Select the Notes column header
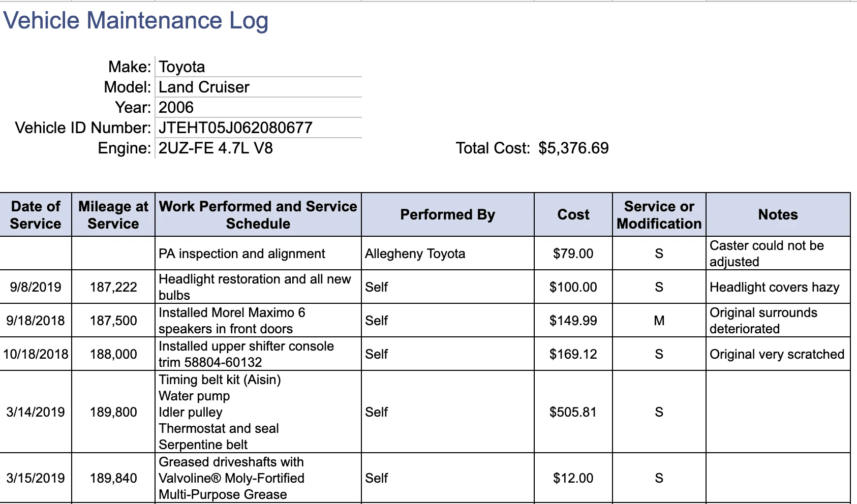This screenshot has height=504, width=857. tap(778, 214)
